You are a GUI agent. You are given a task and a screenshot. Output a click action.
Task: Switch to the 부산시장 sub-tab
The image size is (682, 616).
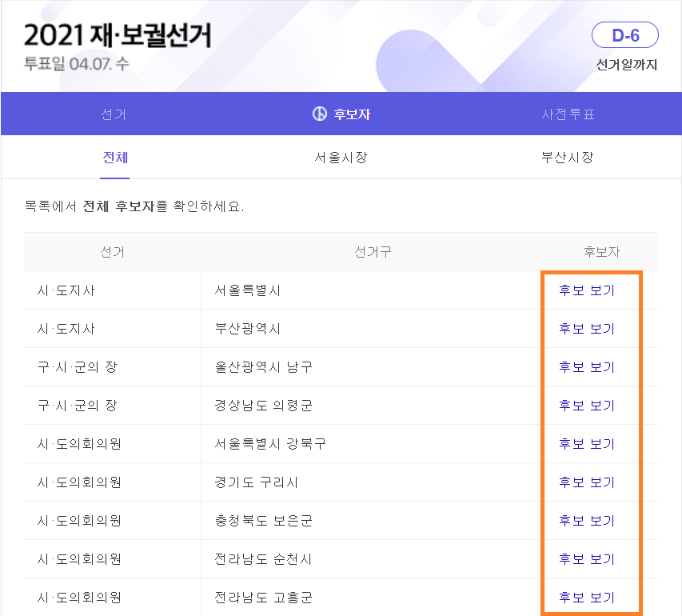coord(567,157)
